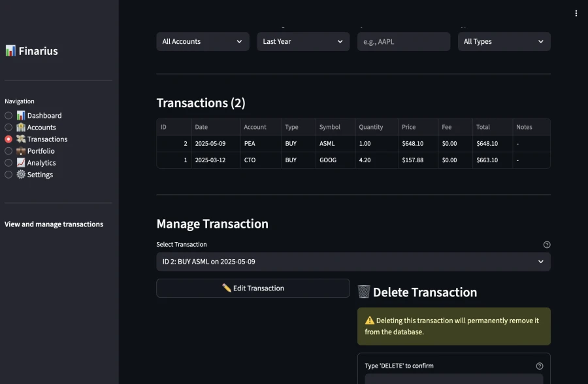Viewport: 588px width, 384px height.
Task: Select the Settings radio button
Action: click(x=8, y=175)
